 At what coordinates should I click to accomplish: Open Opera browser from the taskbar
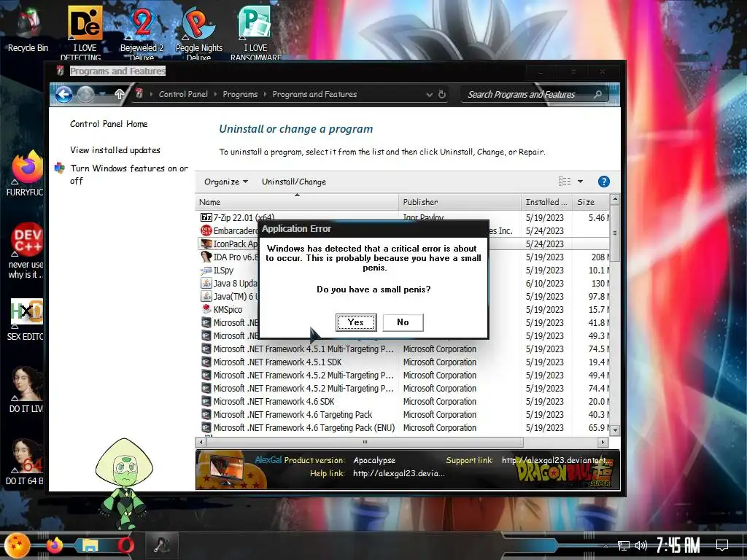(125, 545)
